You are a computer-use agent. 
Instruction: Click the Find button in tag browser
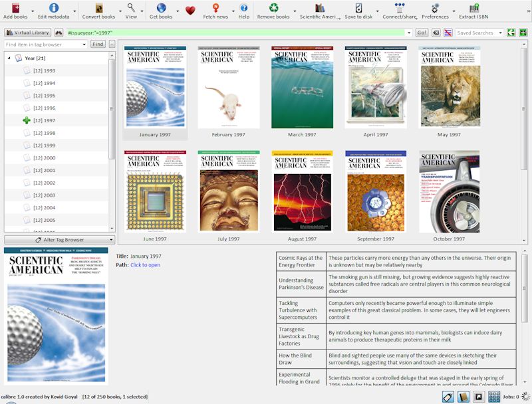point(98,44)
